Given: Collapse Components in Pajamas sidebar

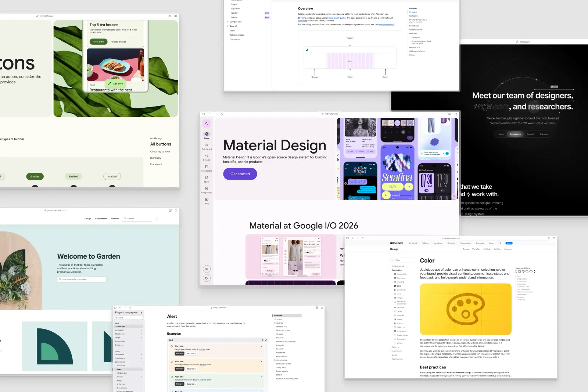Looking at the screenshot, I should pyautogui.click(x=128, y=362).
